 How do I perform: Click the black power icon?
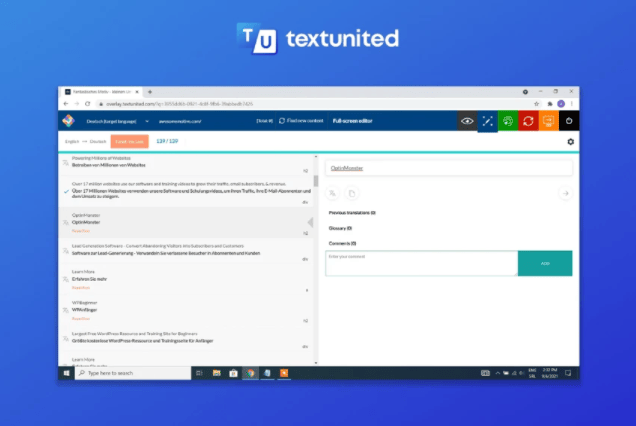[x=569, y=121]
